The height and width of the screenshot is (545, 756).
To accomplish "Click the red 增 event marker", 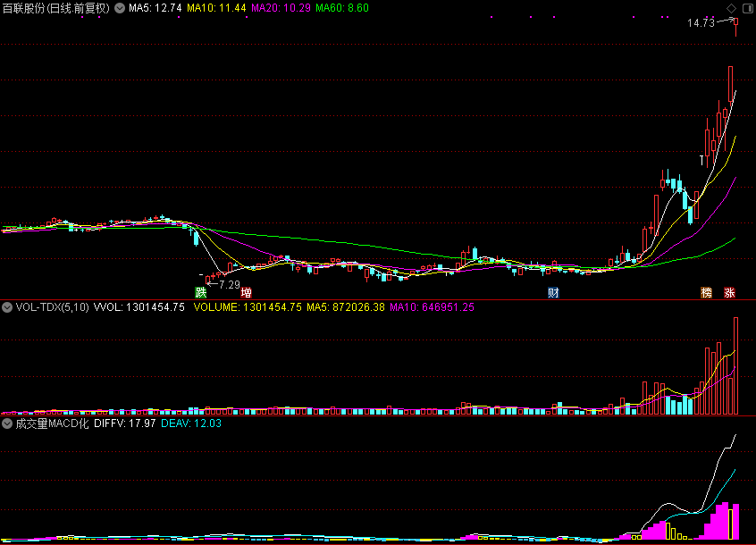I will click(x=246, y=292).
